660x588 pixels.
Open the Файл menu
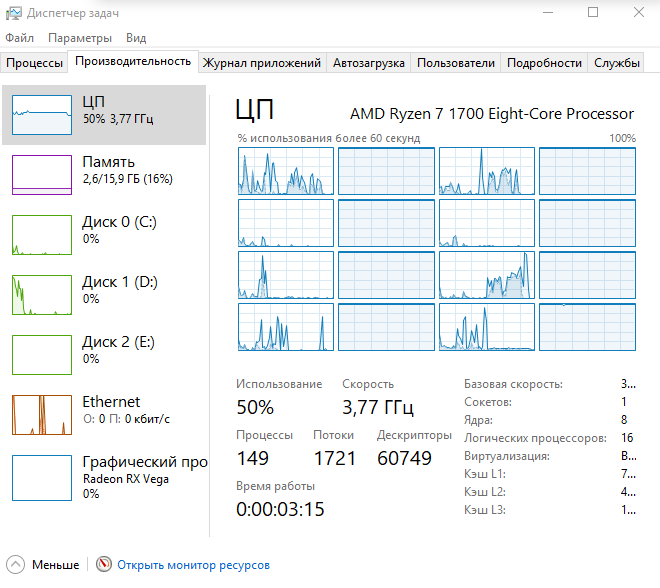point(19,38)
